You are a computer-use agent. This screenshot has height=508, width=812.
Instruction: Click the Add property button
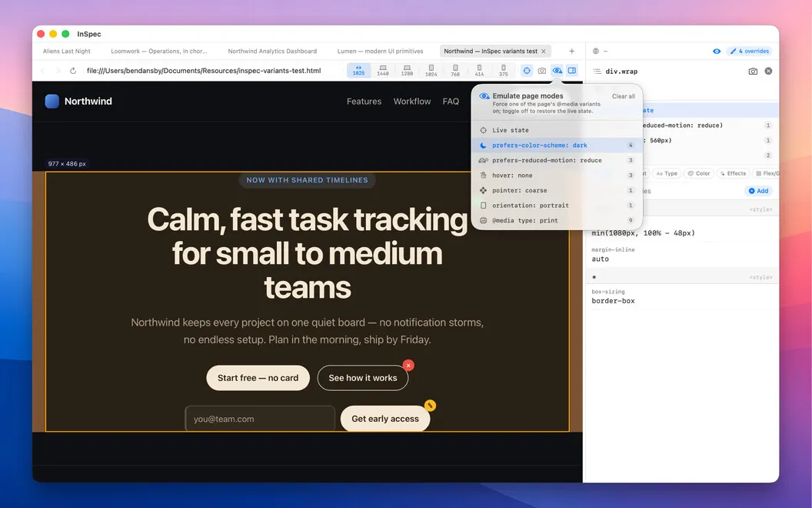(759, 191)
